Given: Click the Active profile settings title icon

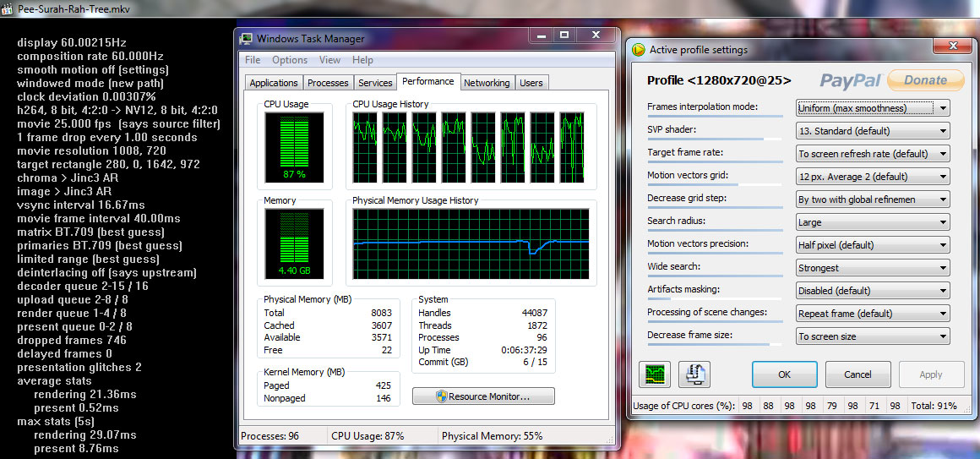Looking at the screenshot, I should pyautogui.click(x=639, y=50).
